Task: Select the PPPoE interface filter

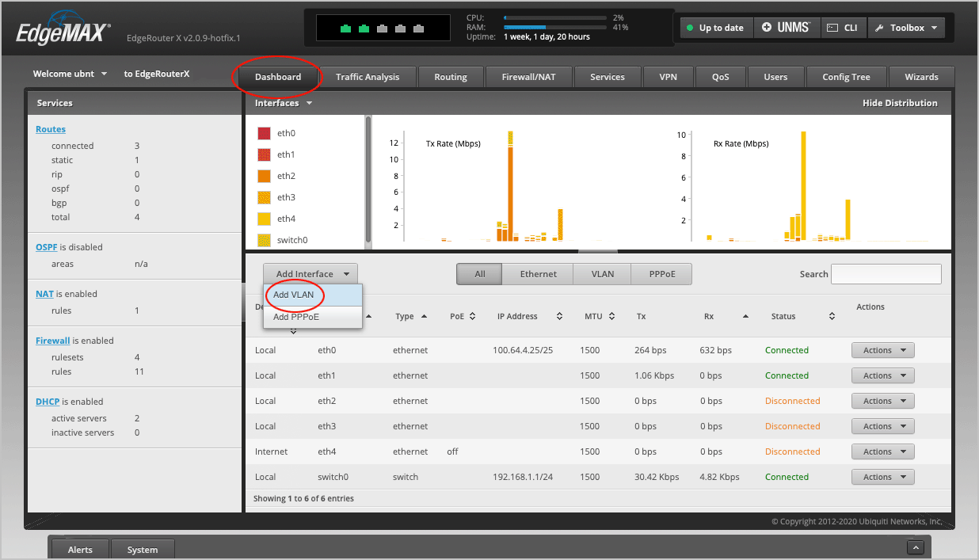Action: 661,274
